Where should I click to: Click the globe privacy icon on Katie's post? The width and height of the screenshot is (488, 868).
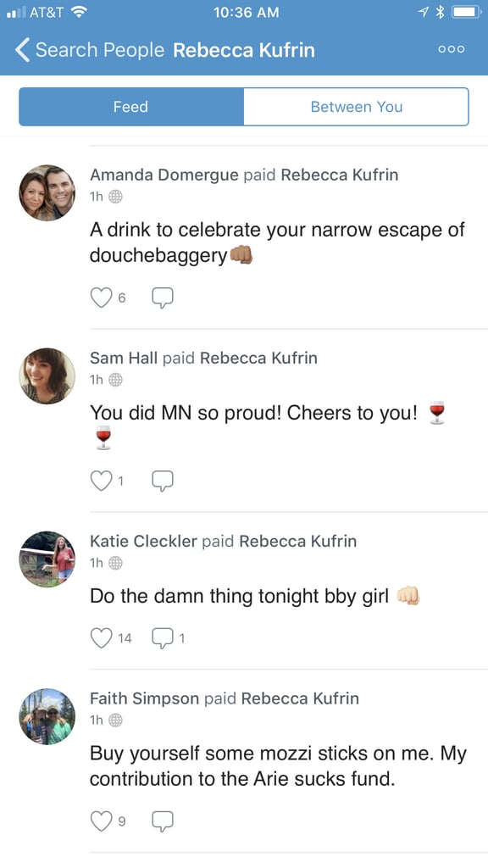[115, 563]
